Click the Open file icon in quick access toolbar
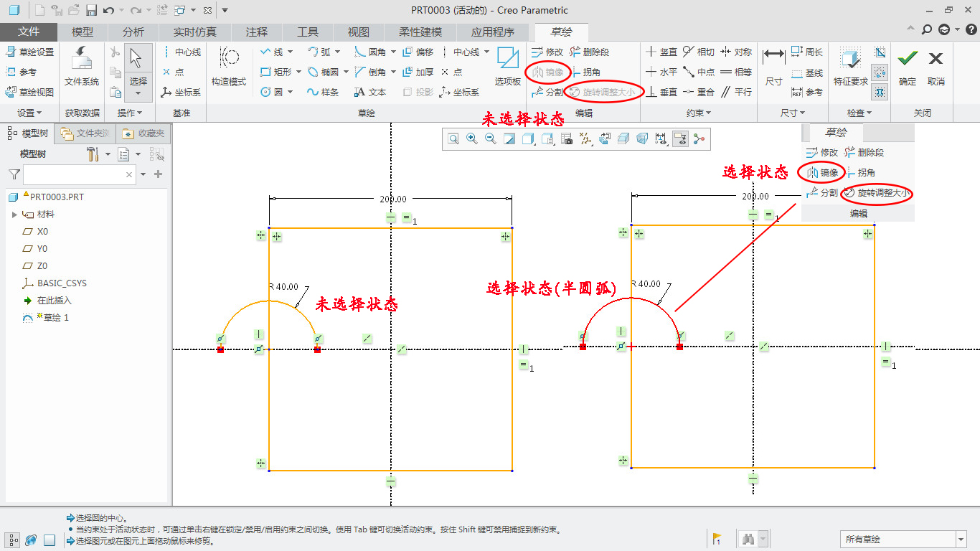This screenshot has height=551, width=980. pyautogui.click(x=74, y=10)
